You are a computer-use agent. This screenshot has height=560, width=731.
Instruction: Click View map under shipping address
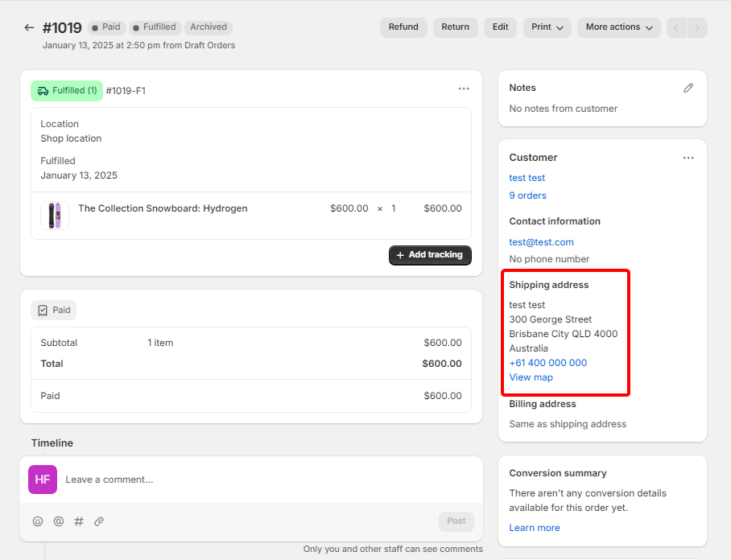coord(531,377)
